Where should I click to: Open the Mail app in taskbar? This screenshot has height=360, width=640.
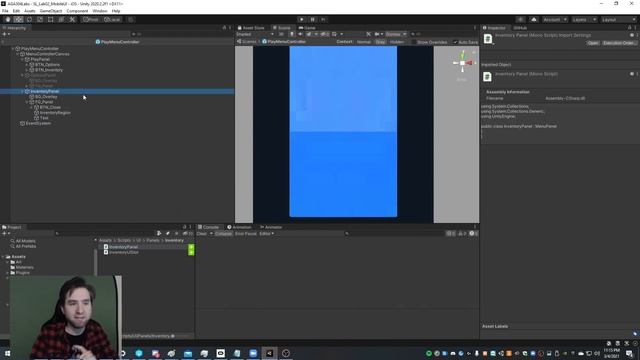[x=188, y=353]
